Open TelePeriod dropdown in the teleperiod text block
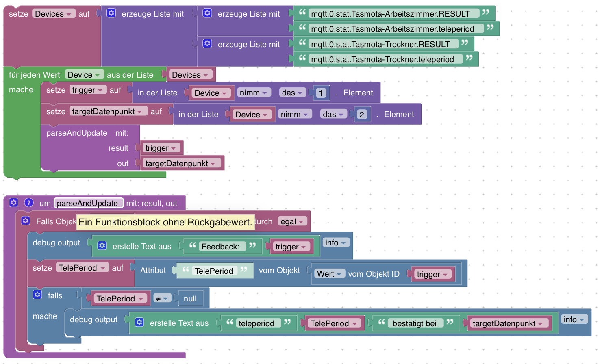 tap(334, 323)
